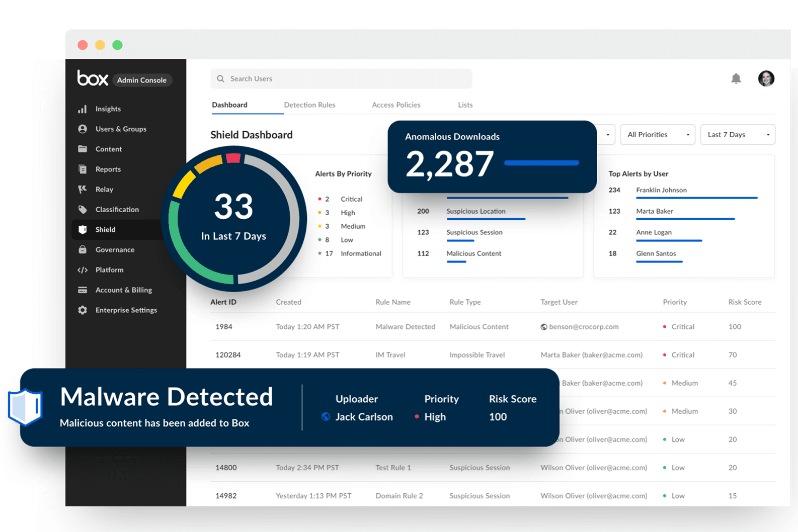Open the Classification sidebar item
Viewport: 798px width, 532px height.
(117, 210)
